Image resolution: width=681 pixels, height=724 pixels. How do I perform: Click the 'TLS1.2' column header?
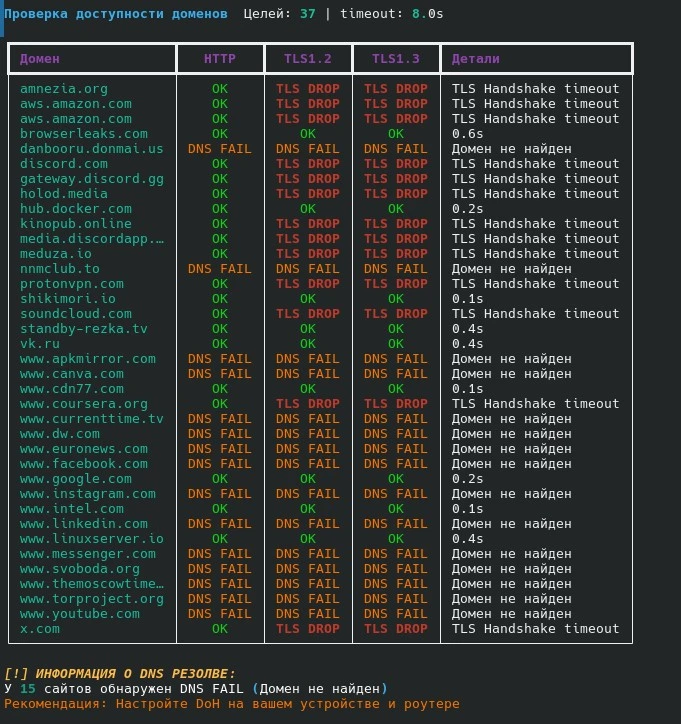(x=308, y=59)
